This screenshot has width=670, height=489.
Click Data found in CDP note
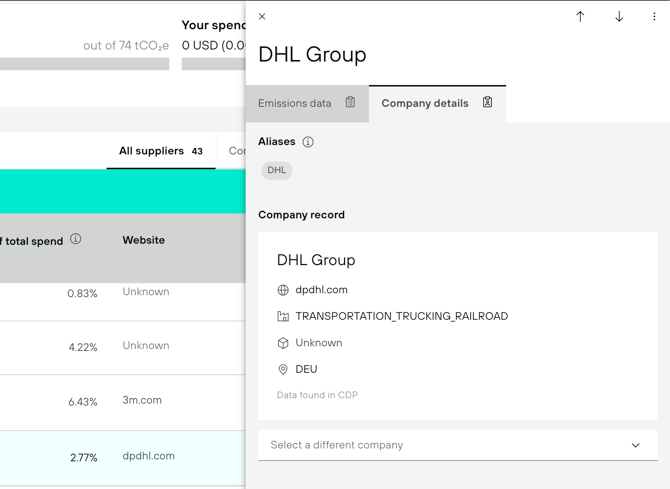[317, 395]
